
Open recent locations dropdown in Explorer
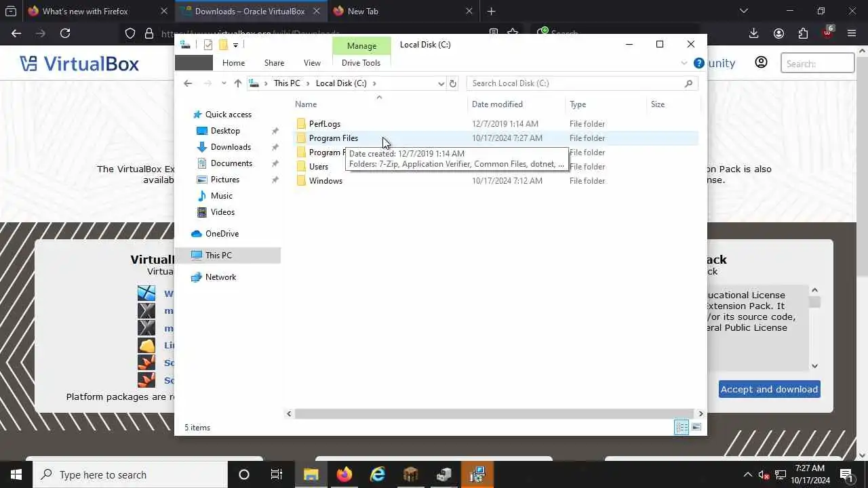coord(224,83)
